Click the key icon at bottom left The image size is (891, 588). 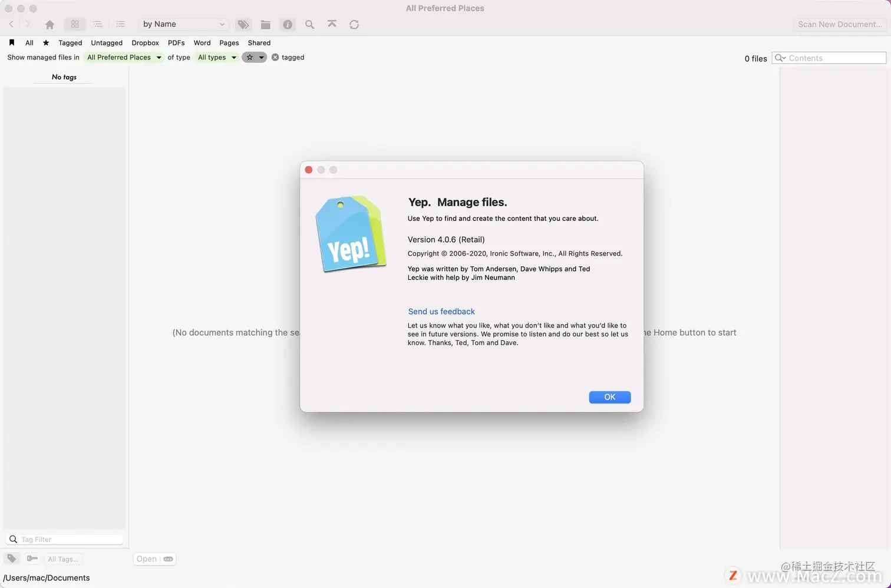click(x=32, y=559)
